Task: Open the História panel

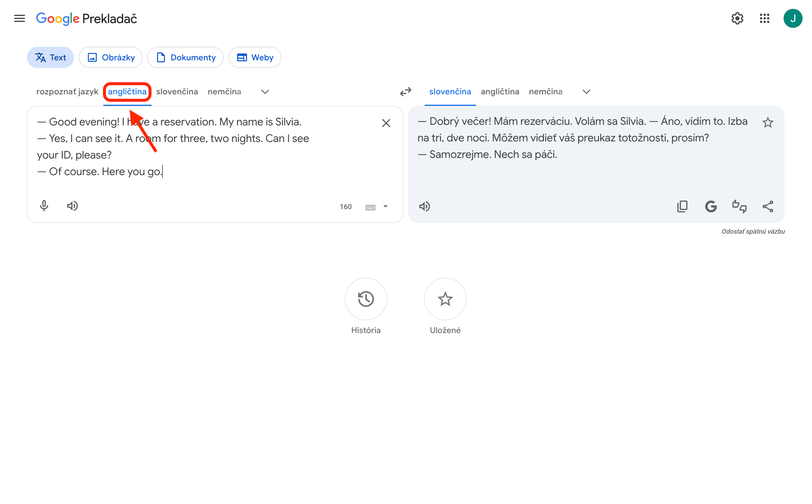Action: pyautogui.click(x=365, y=299)
